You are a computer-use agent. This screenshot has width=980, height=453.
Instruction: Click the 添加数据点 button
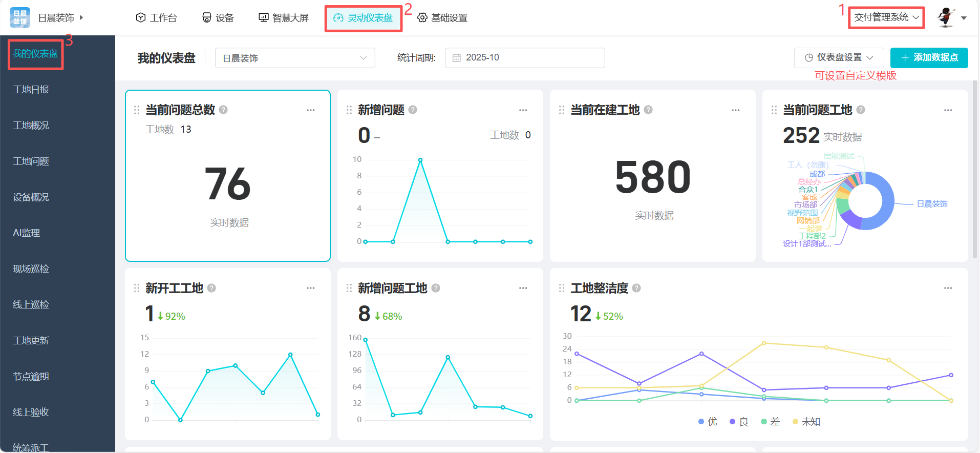tap(929, 57)
